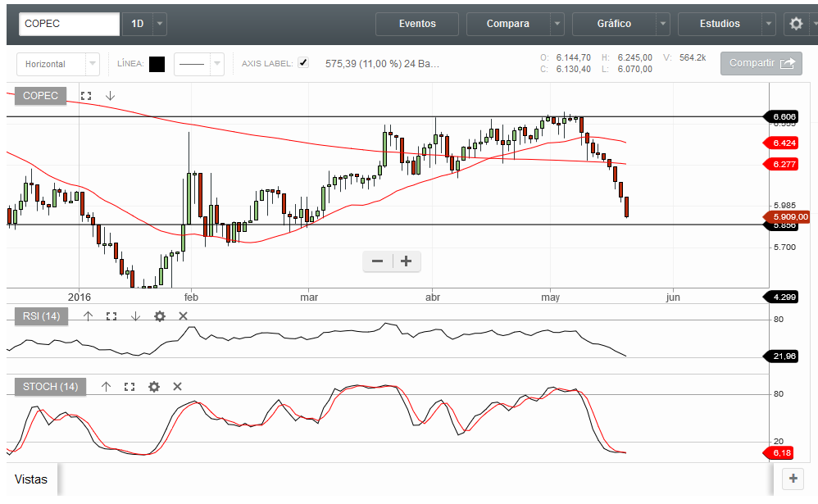818x504 pixels.
Task: Add a new view with plus icon
Action: click(793, 479)
